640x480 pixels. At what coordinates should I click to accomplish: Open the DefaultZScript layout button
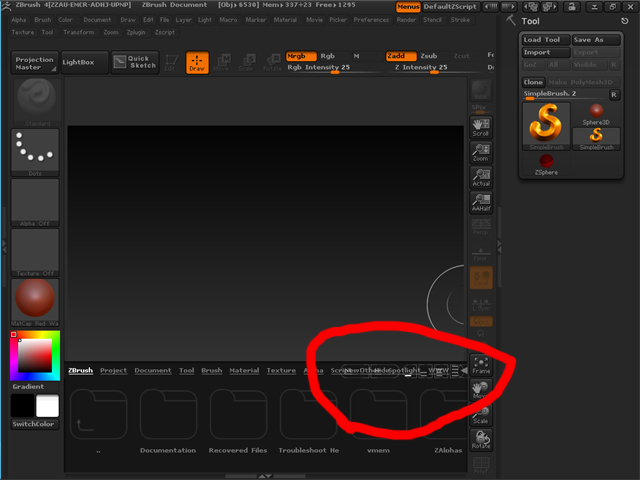click(450, 7)
